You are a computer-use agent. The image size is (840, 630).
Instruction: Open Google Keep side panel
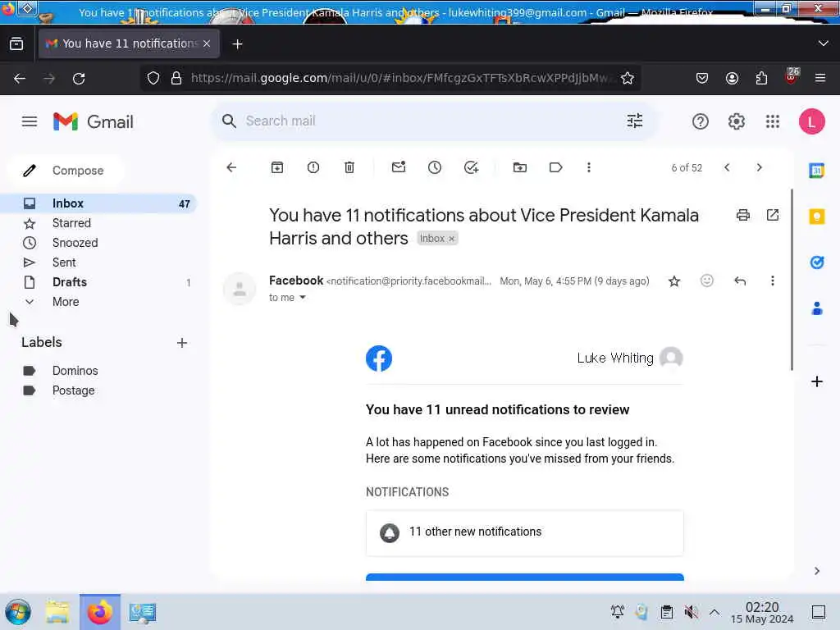point(816,217)
